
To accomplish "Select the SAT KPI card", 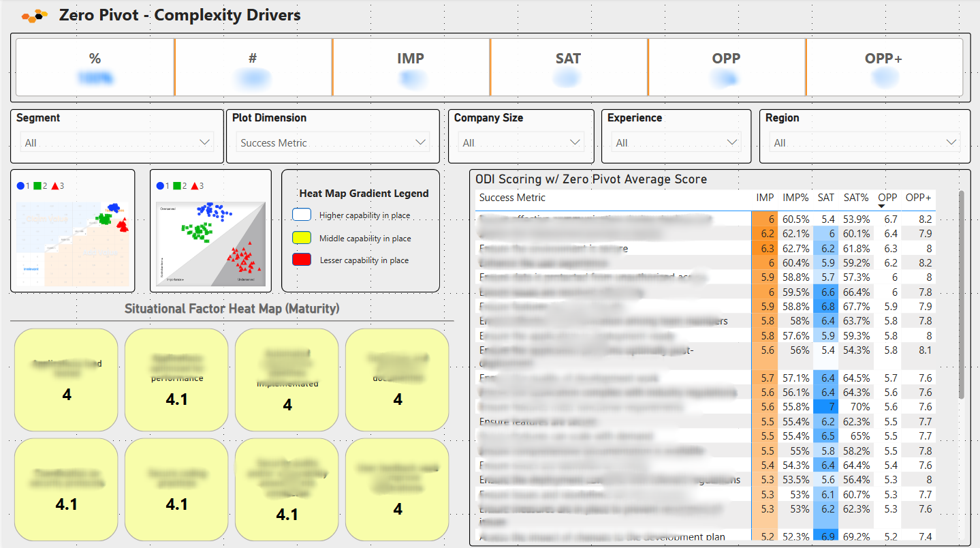I will point(569,67).
